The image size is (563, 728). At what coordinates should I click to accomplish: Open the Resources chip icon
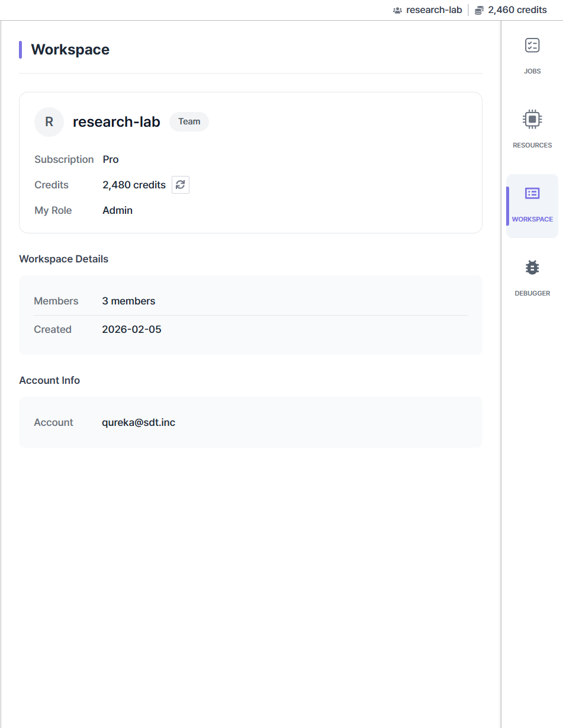pos(532,120)
